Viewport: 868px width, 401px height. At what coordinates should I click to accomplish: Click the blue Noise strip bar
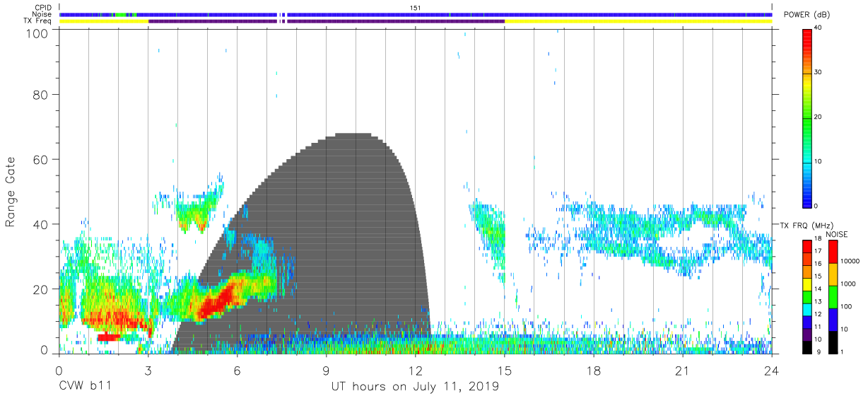point(416,14)
